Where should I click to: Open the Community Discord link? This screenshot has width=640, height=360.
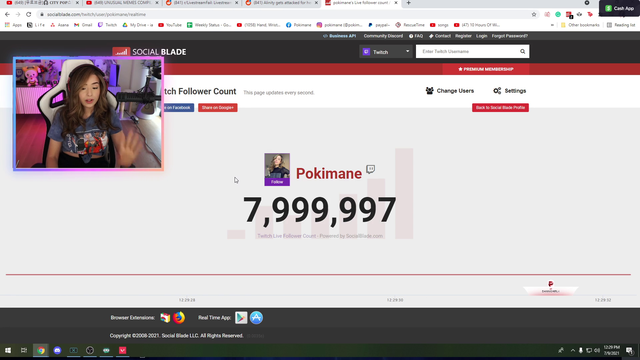(x=383, y=36)
